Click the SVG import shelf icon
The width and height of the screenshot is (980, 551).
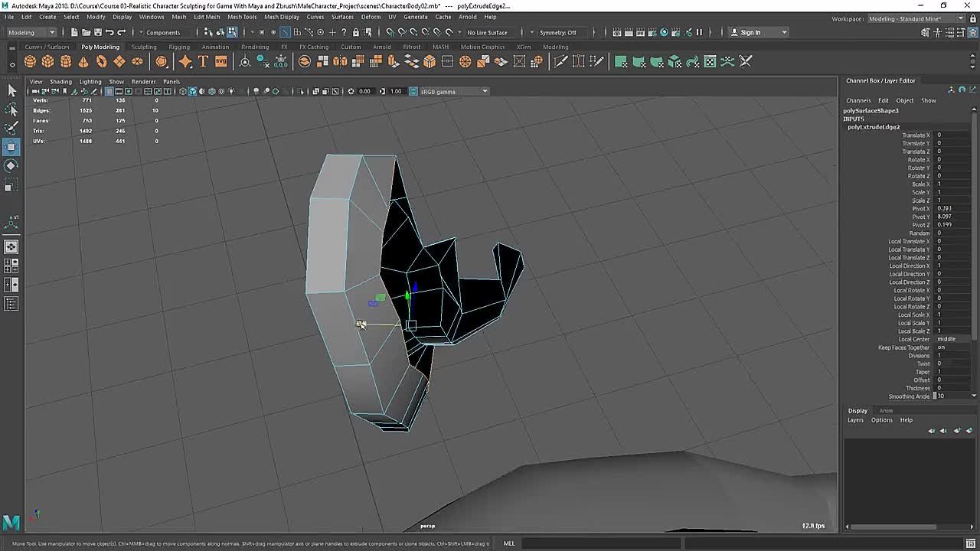point(220,61)
